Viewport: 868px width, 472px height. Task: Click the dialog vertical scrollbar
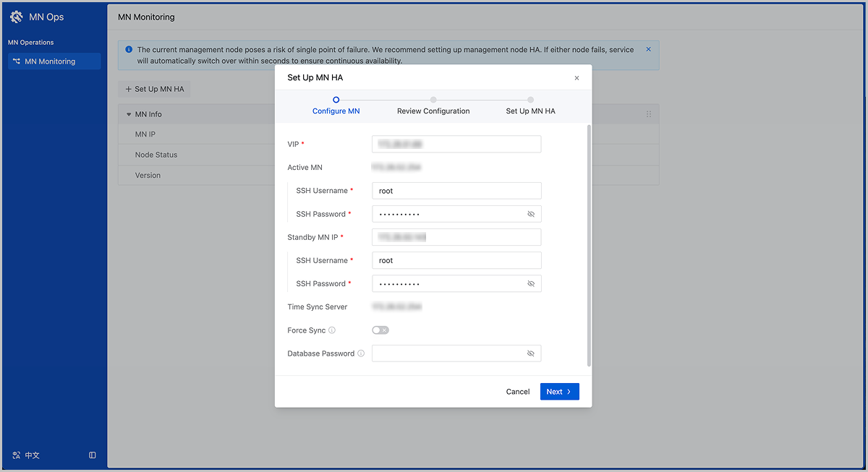pyautogui.click(x=589, y=245)
